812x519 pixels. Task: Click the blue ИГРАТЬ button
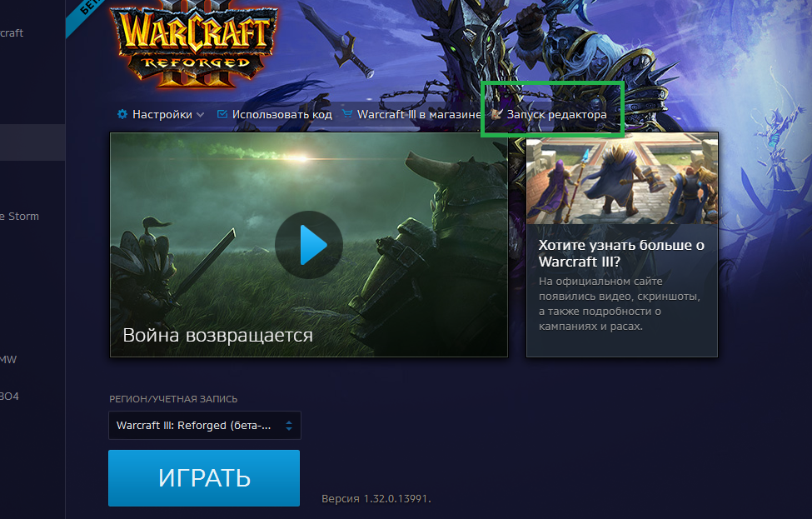click(204, 478)
